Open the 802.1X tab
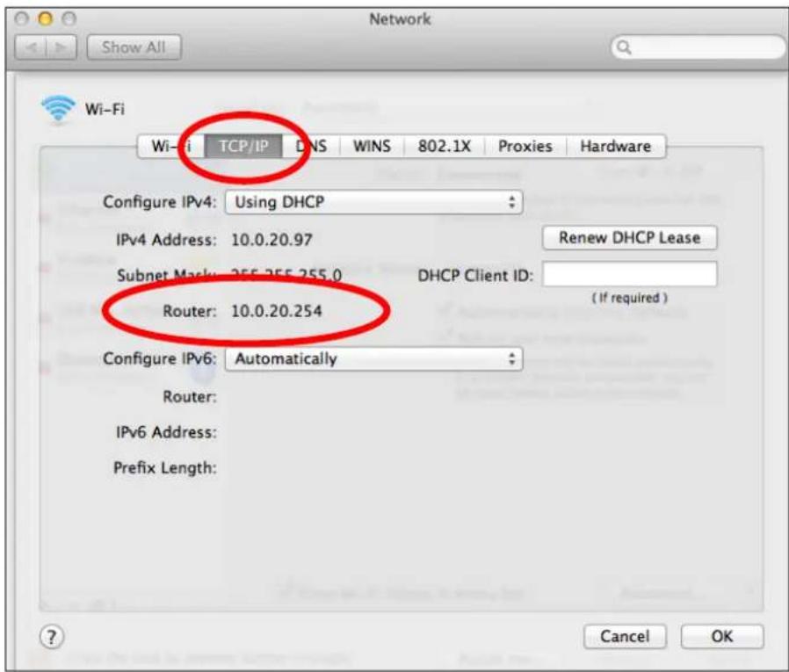This screenshot has height=672, width=789. pyautogui.click(x=445, y=147)
